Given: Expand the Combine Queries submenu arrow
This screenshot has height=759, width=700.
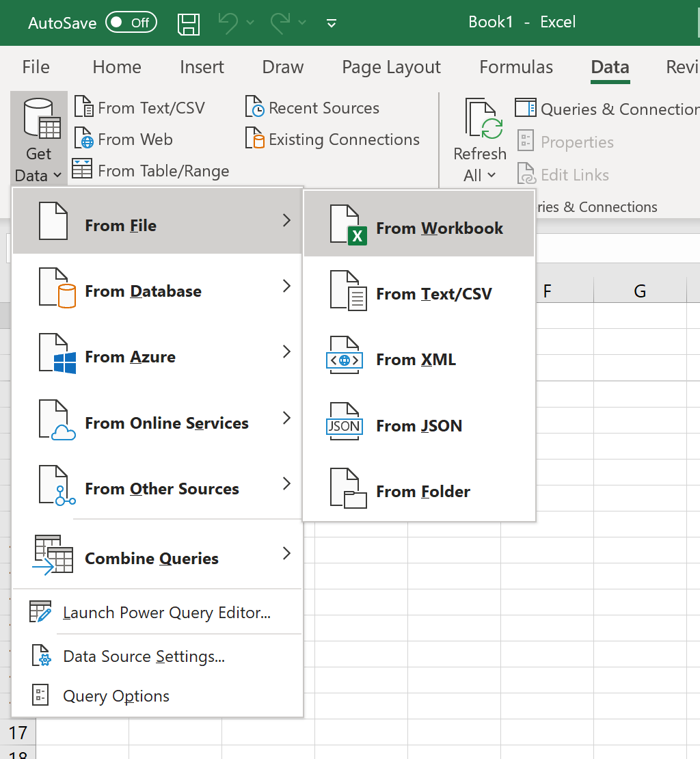Looking at the screenshot, I should tap(287, 553).
